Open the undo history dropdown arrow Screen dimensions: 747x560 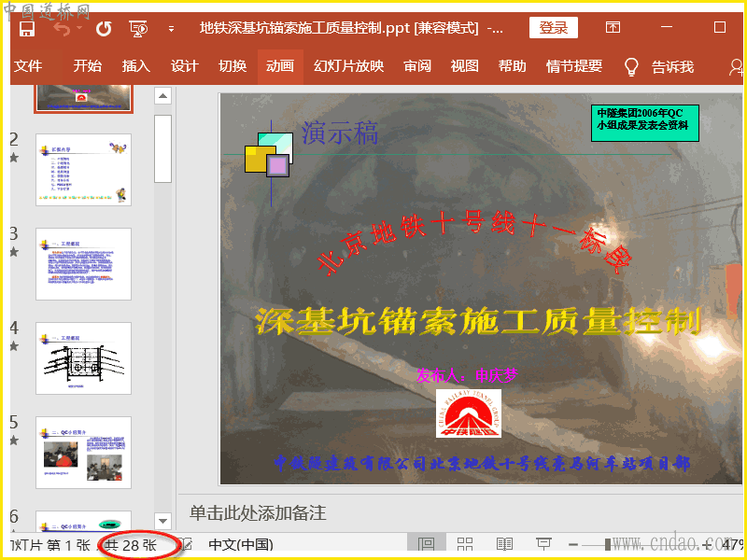[79, 28]
